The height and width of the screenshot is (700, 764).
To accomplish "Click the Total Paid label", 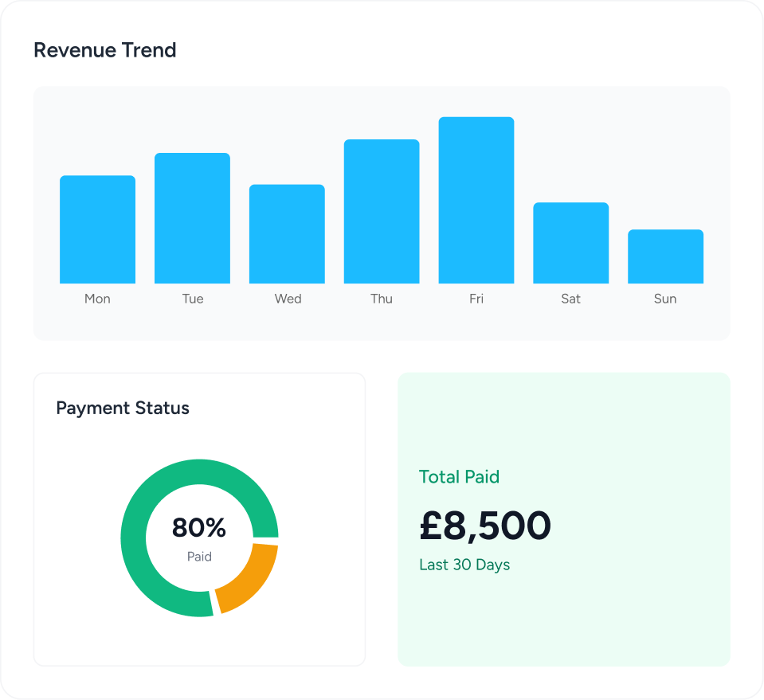I will pos(459,477).
